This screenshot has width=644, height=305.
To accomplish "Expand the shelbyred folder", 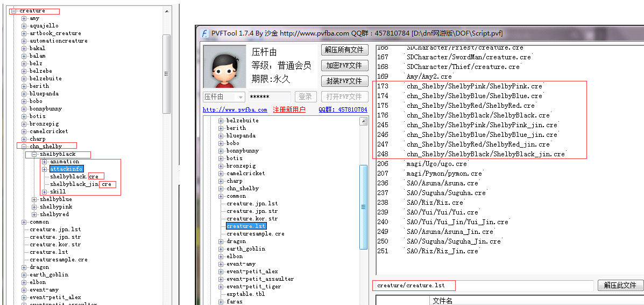I will [x=34, y=214].
